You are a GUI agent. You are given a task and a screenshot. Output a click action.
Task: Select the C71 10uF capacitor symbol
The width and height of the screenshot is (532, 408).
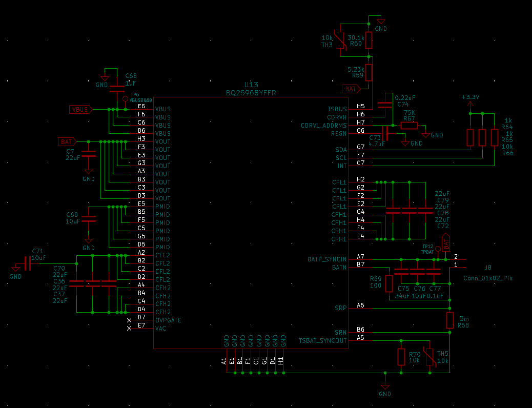click(x=28, y=263)
